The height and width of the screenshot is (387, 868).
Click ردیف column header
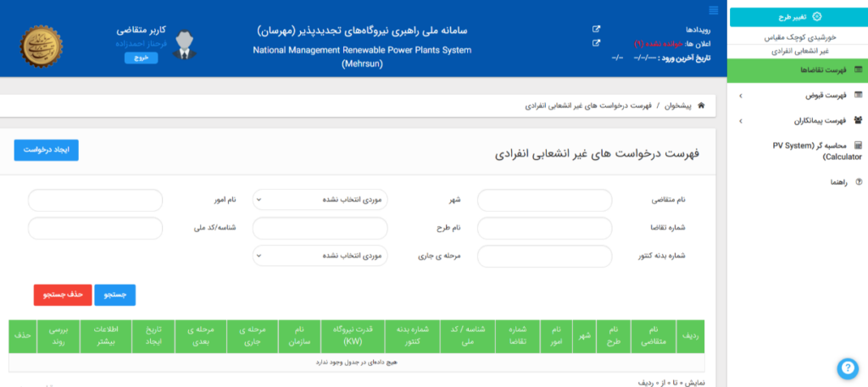(691, 336)
